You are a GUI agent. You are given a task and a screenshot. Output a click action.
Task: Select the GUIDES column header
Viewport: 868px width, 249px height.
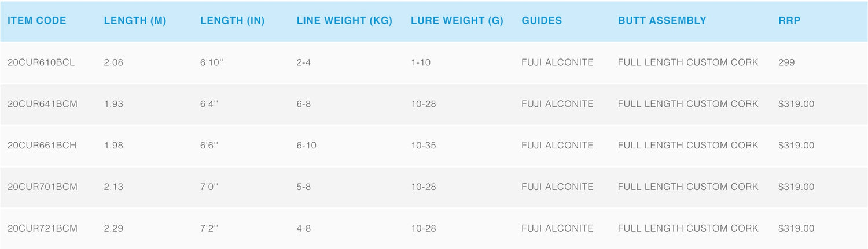[x=542, y=21]
